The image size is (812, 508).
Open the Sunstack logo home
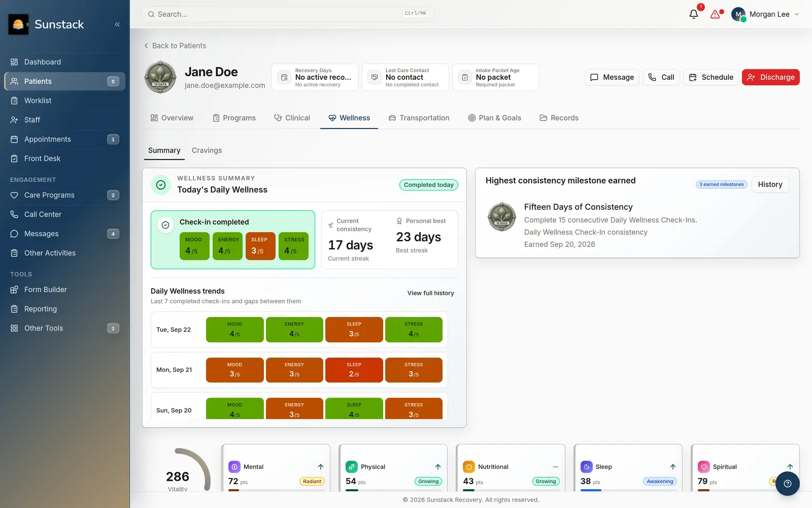click(x=18, y=24)
